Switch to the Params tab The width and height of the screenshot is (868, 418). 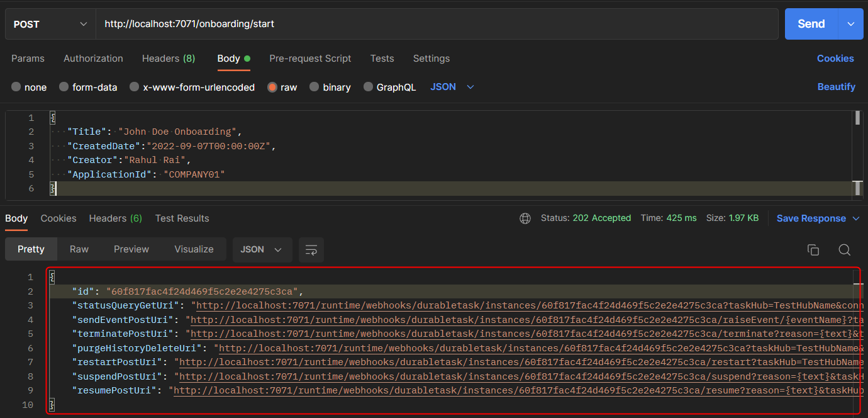28,59
